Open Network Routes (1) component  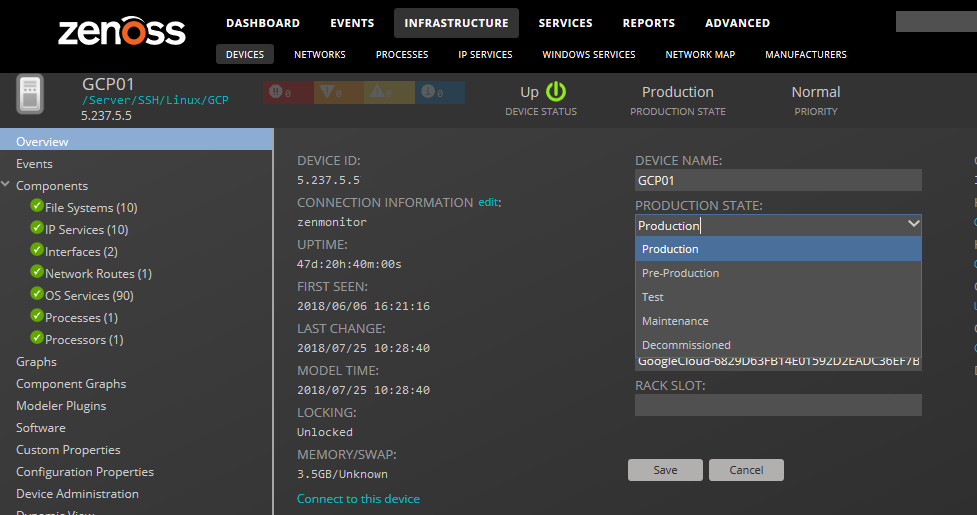pos(98,273)
